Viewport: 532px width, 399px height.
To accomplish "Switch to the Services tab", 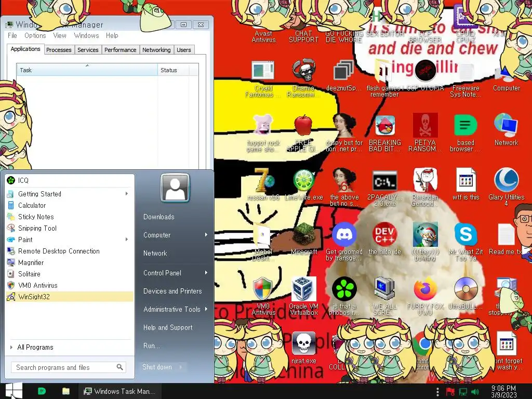I will click(88, 50).
